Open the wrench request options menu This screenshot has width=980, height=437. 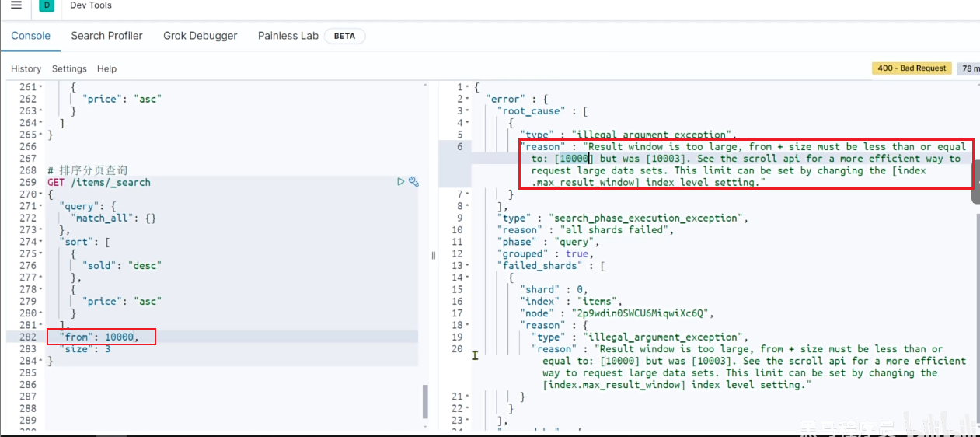[x=413, y=182]
